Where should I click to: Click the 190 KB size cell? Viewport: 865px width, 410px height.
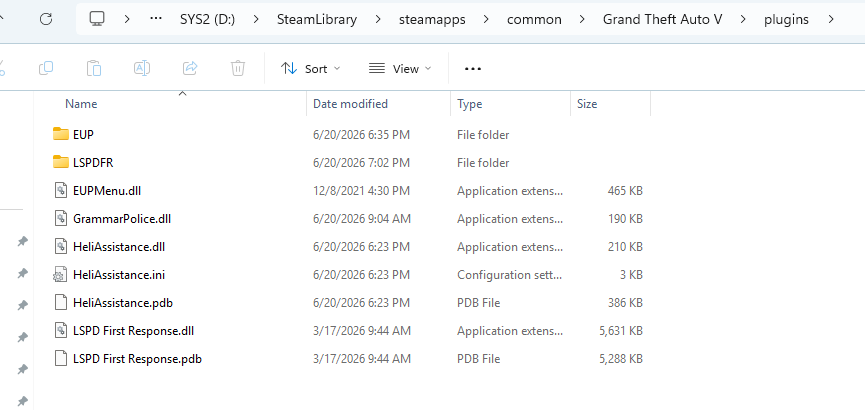point(625,219)
